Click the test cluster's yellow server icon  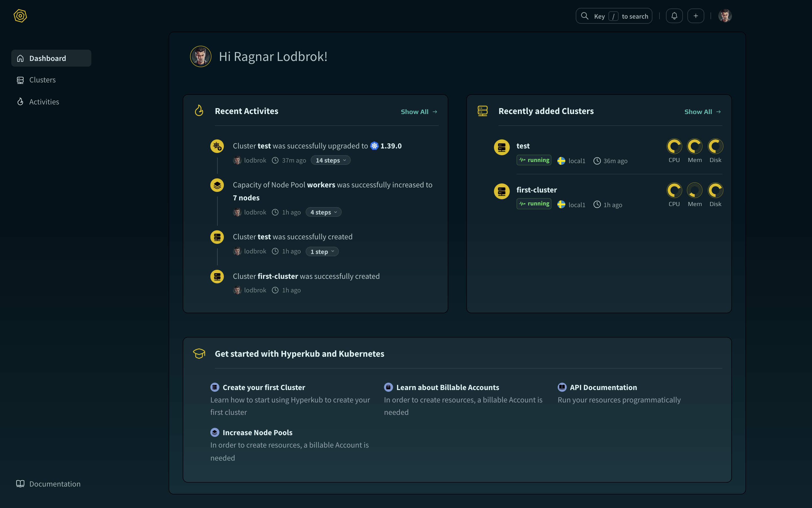tap(502, 147)
